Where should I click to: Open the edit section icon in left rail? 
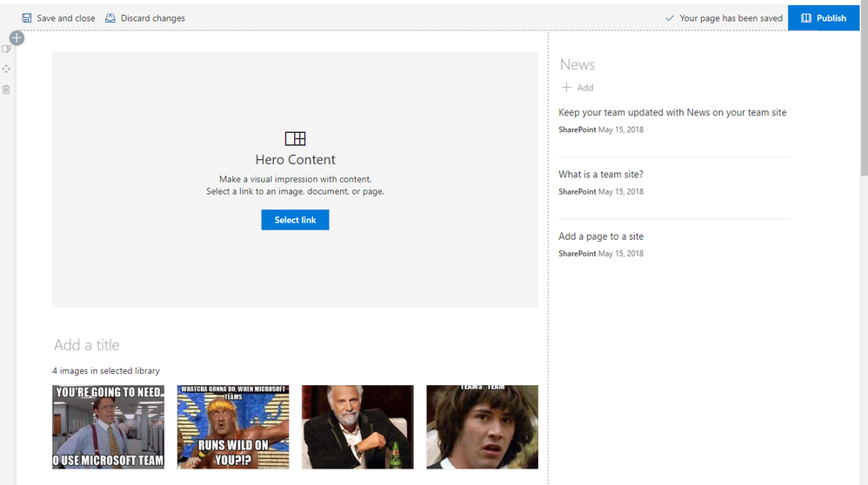click(x=6, y=50)
